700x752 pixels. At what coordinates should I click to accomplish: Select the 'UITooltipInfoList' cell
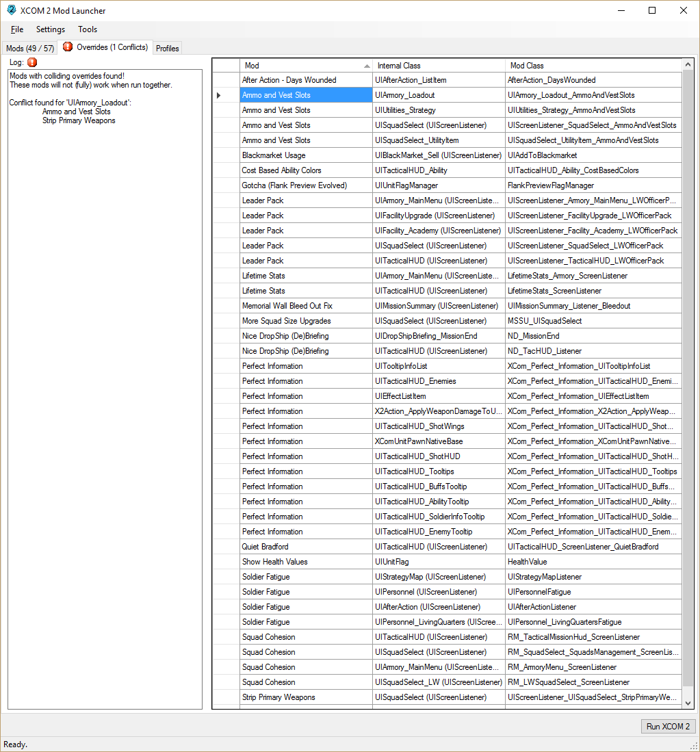tap(439, 366)
